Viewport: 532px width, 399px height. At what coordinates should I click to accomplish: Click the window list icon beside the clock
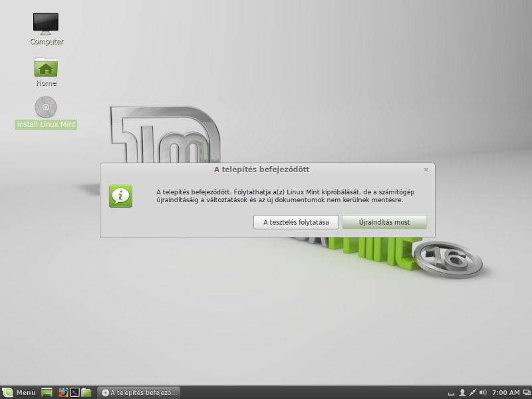(526, 392)
